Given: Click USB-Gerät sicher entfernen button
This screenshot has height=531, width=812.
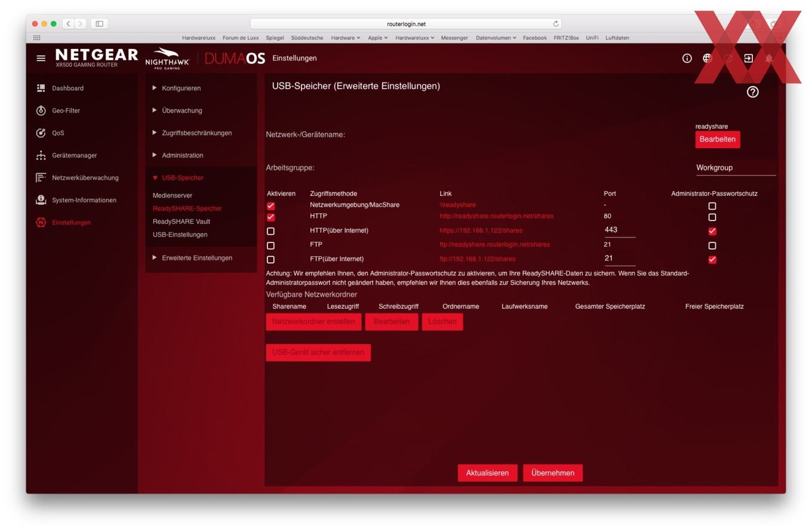Looking at the screenshot, I should tap(318, 352).
